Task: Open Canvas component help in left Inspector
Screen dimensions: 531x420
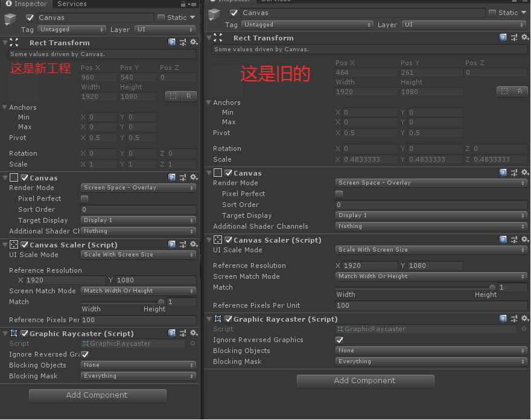Action: pyautogui.click(x=172, y=177)
